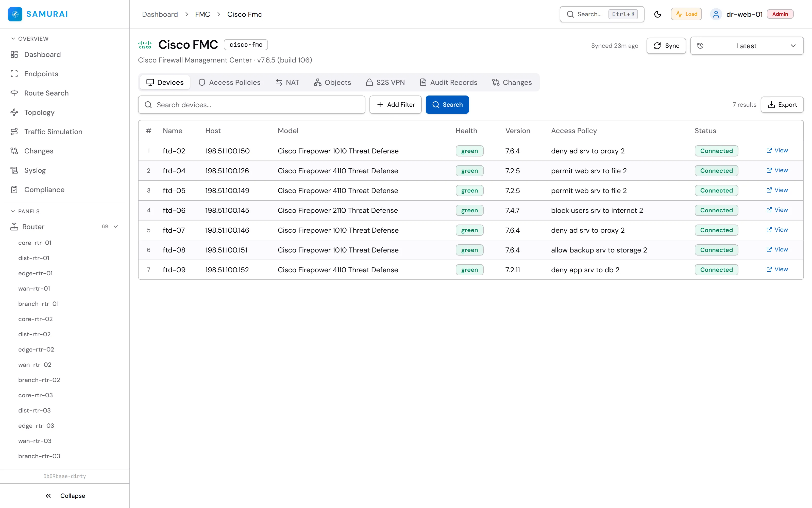
Task: Click the Samurai logo icon
Action: coord(15,14)
